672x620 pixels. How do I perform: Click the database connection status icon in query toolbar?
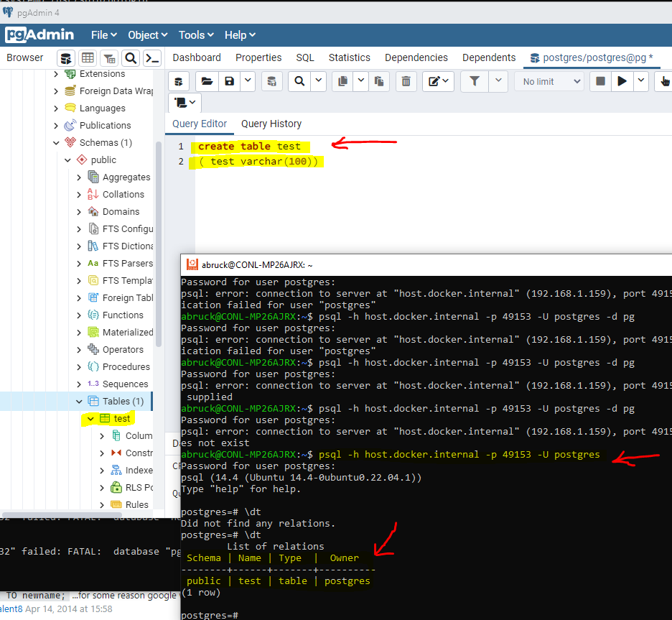tap(179, 81)
